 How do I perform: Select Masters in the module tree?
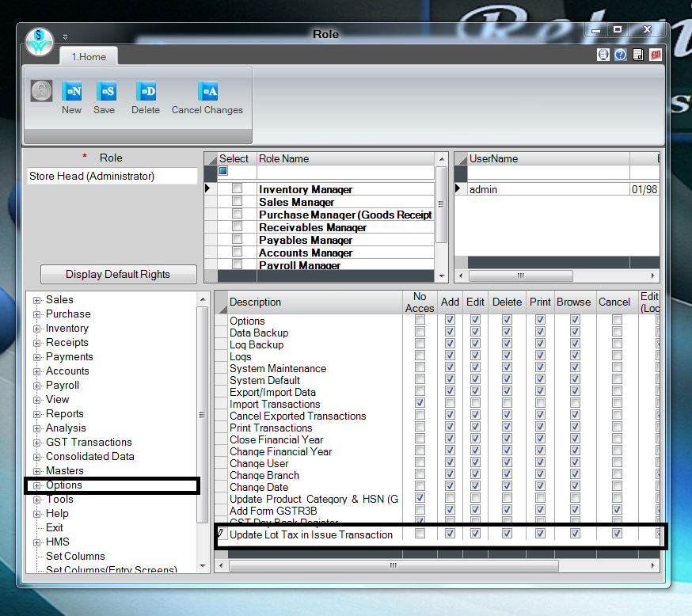(64, 471)
